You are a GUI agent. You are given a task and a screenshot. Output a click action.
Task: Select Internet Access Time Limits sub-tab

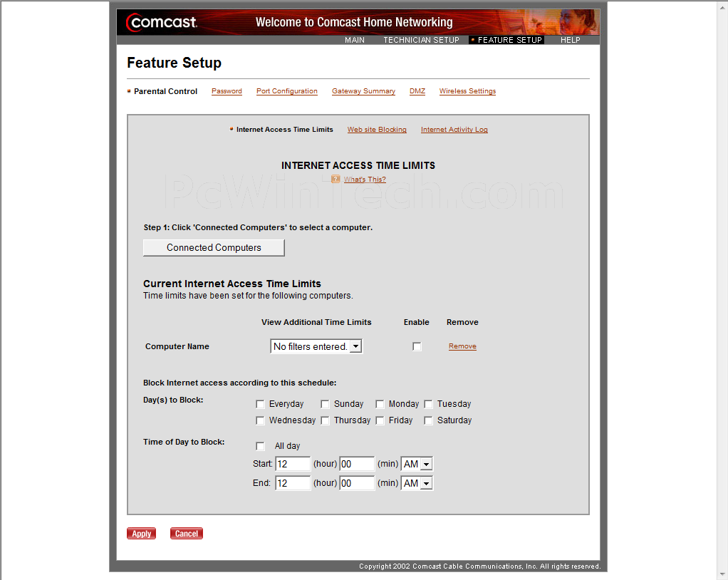point(285,130)
